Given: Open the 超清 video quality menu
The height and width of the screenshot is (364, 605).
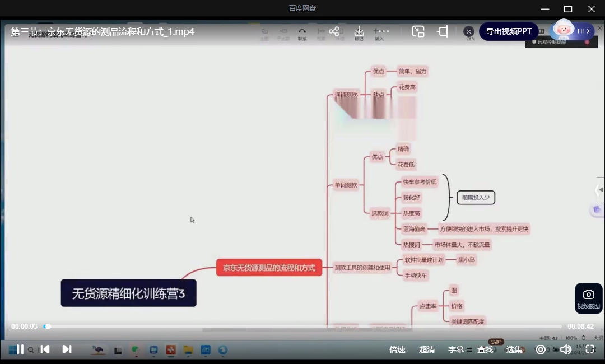Looking at the screenshot, I should click(427, 349).
